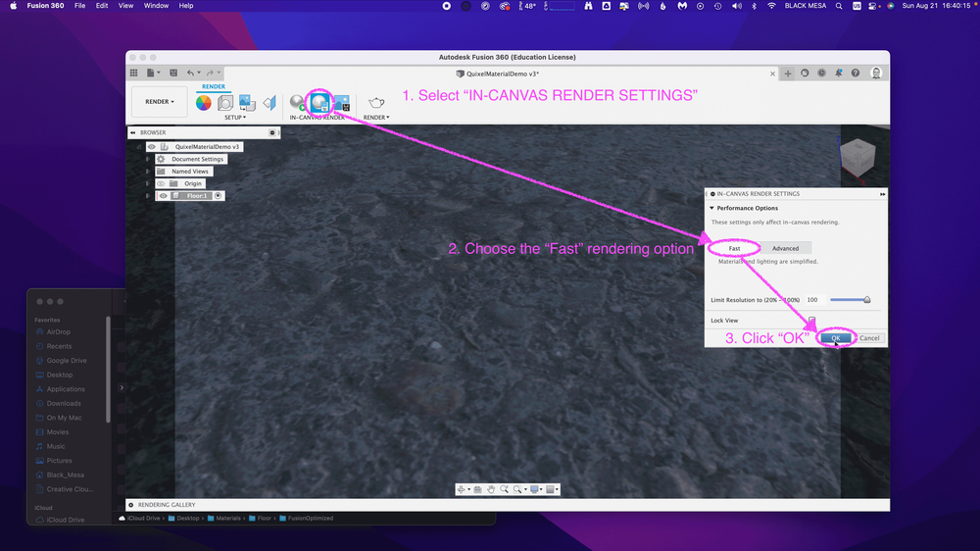980x551 pixels.
Task: Click the Save disk icon
Action: pyautogui.click(x=173, y=74)
